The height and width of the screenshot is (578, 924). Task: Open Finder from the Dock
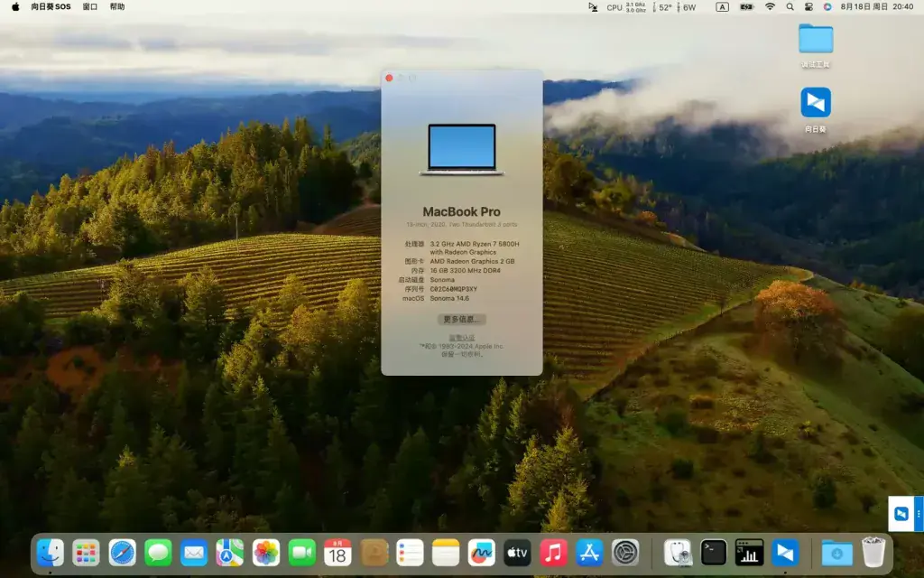click(x=51, y=553)
